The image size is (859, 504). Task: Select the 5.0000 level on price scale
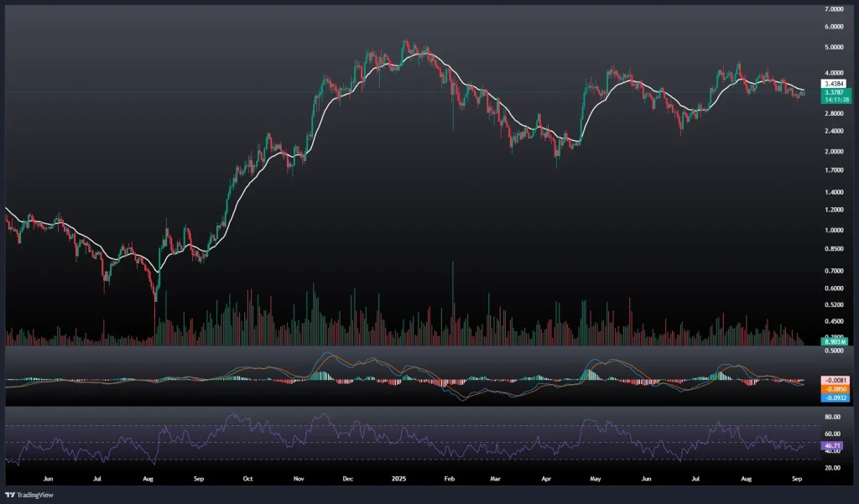tap(834, 48)
